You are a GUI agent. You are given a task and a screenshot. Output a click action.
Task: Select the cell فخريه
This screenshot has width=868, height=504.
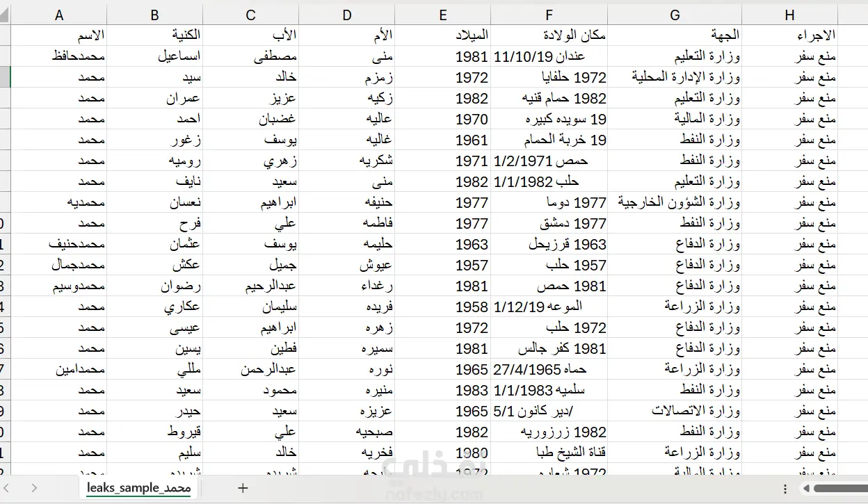tap(347, 453)
